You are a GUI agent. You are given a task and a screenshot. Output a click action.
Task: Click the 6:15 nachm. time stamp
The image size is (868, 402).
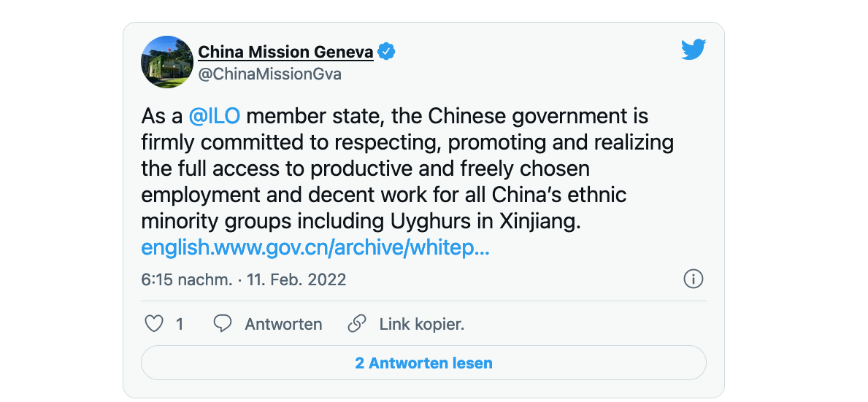tap(186, 279)
